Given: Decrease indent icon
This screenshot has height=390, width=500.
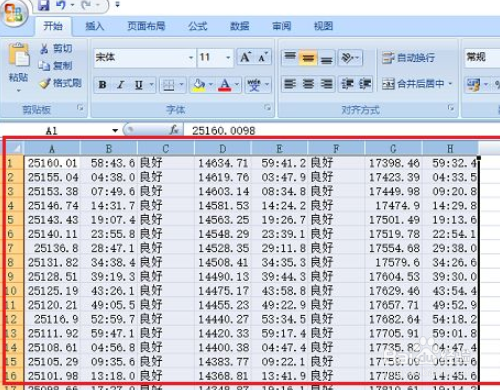Looking at the screenshot, I should tap(347, 84).
